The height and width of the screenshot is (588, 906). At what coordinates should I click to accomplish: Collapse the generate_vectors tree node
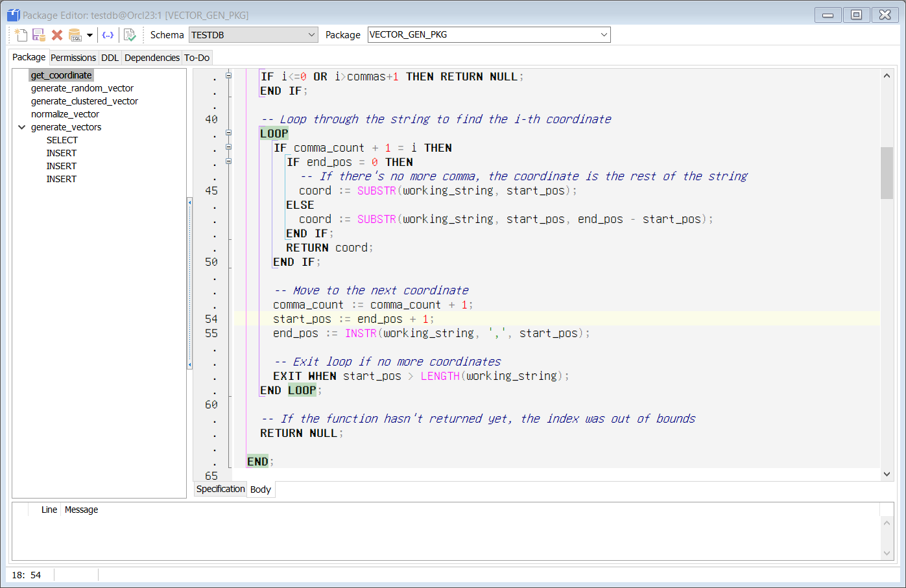pos(22,127)
